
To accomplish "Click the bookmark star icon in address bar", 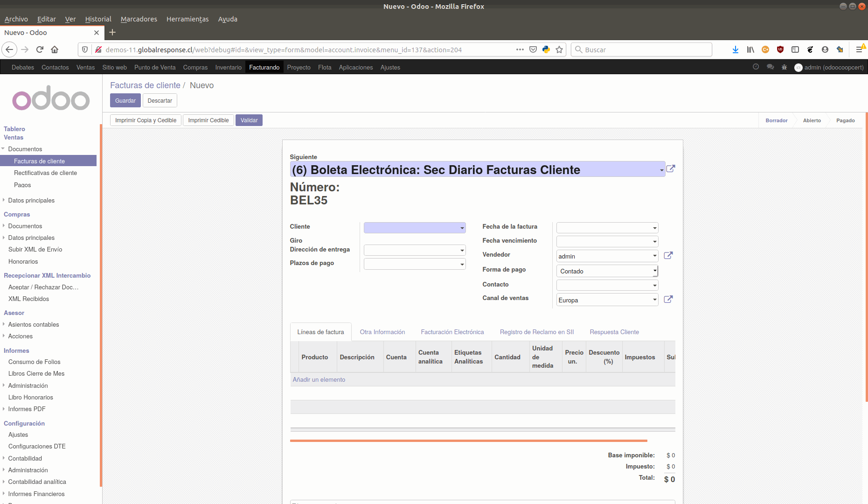I will point(559,49).
